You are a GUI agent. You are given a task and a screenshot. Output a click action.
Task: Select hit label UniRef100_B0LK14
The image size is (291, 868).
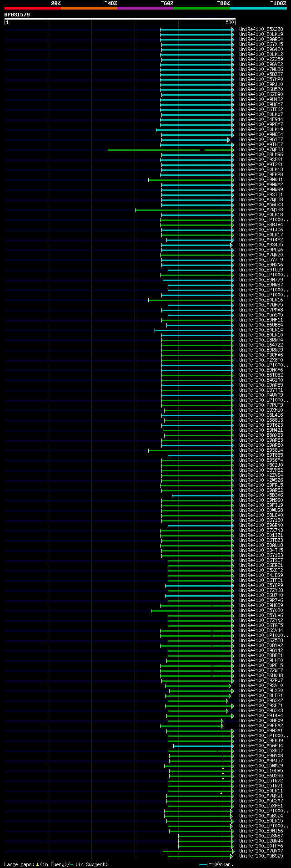261,330
